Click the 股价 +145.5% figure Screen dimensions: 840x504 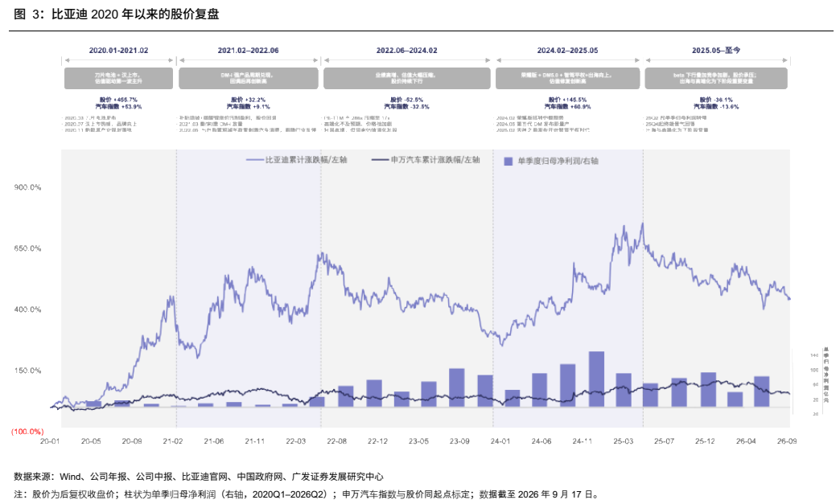pos(567,100)
